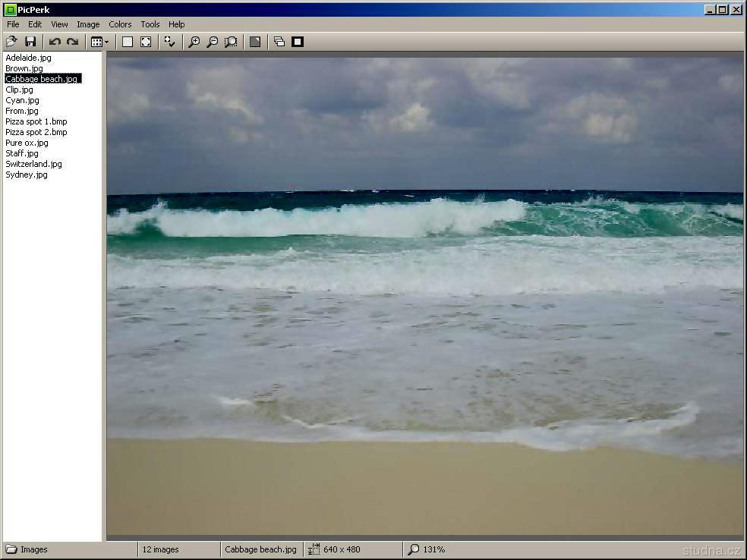Click Cabbage beach.jpg in the status bar

[x=260, y=549]
